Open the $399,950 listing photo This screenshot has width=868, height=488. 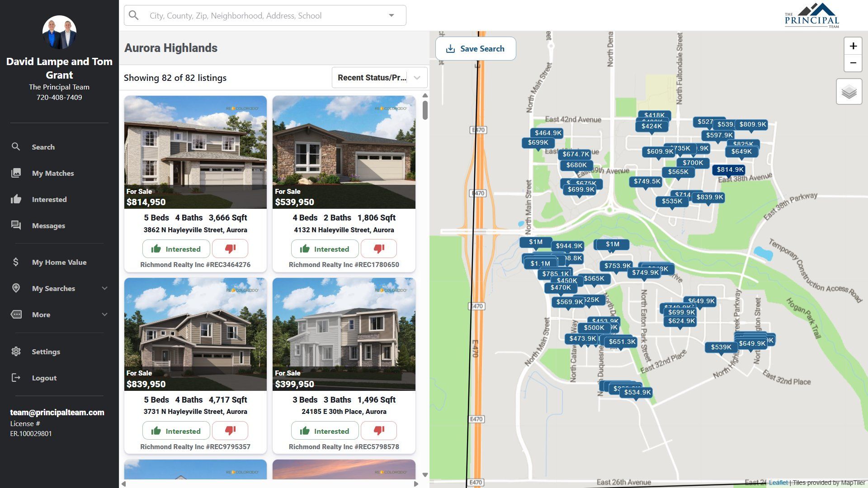344,334
